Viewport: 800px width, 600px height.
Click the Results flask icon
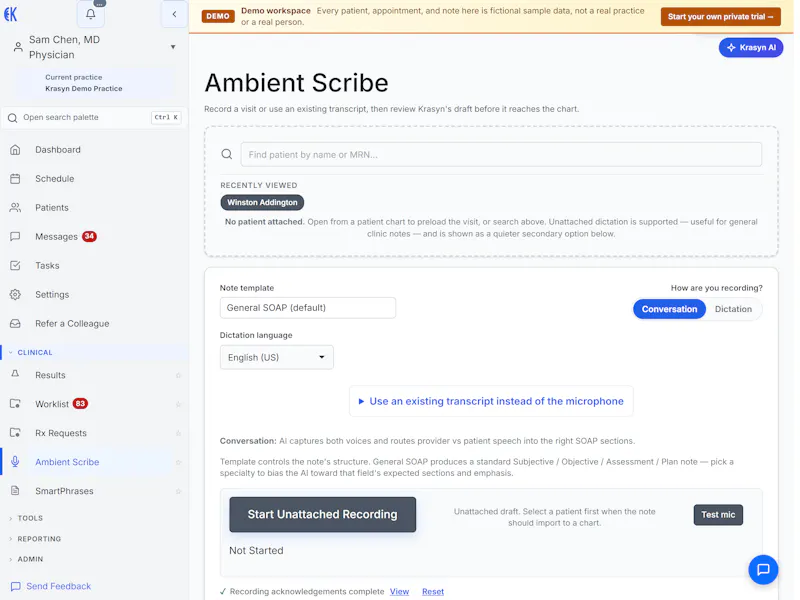(15, 374)
